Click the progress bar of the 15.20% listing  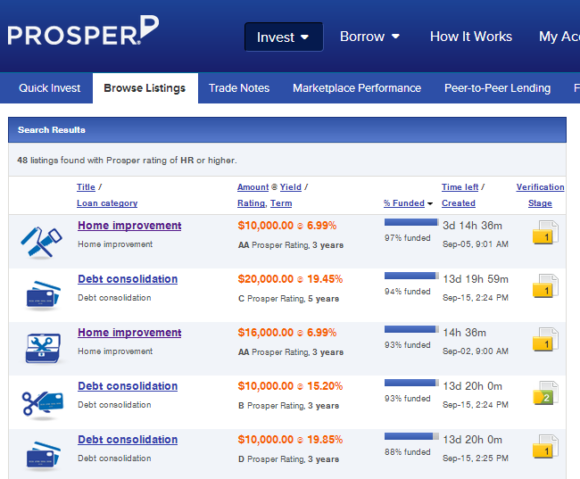pyautogui.click(x=411, y=383)
